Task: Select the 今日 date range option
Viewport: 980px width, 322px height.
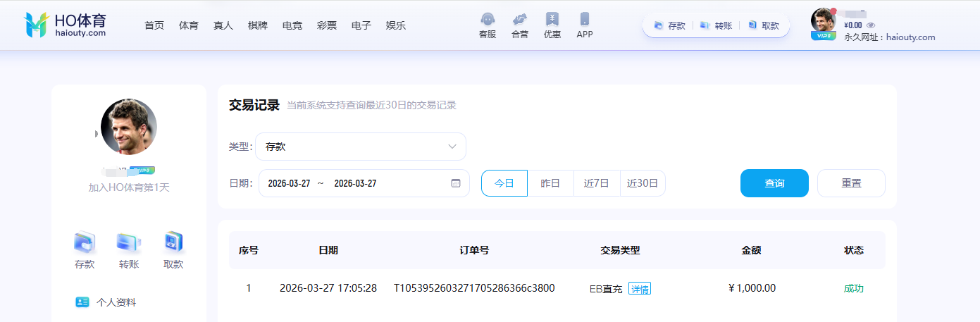Action: 504,183
